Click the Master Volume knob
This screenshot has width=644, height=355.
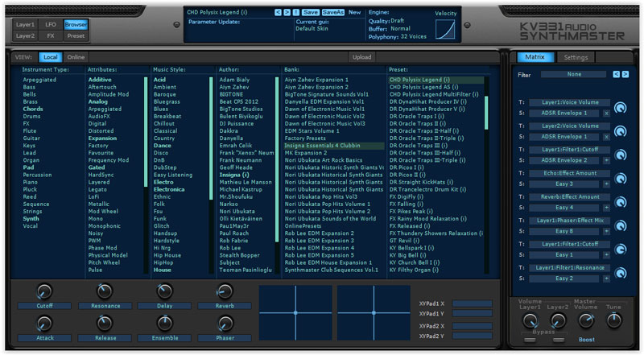(x=585, y=320)
